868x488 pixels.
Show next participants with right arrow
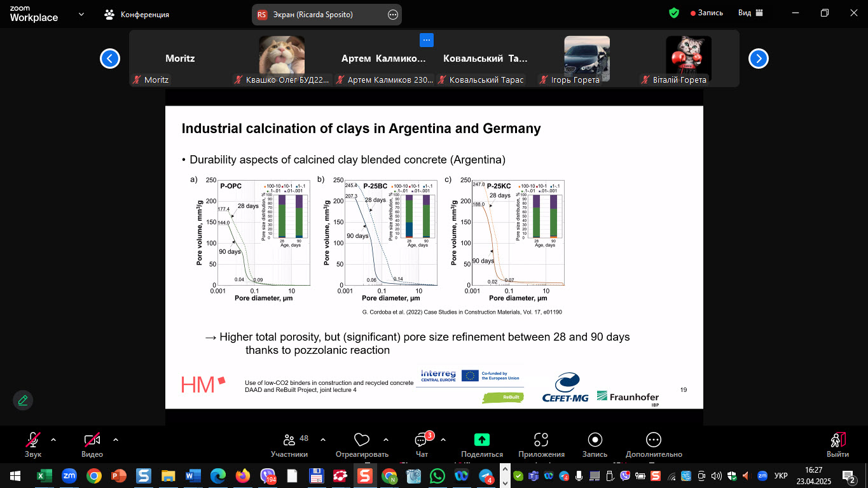[759, 59]
